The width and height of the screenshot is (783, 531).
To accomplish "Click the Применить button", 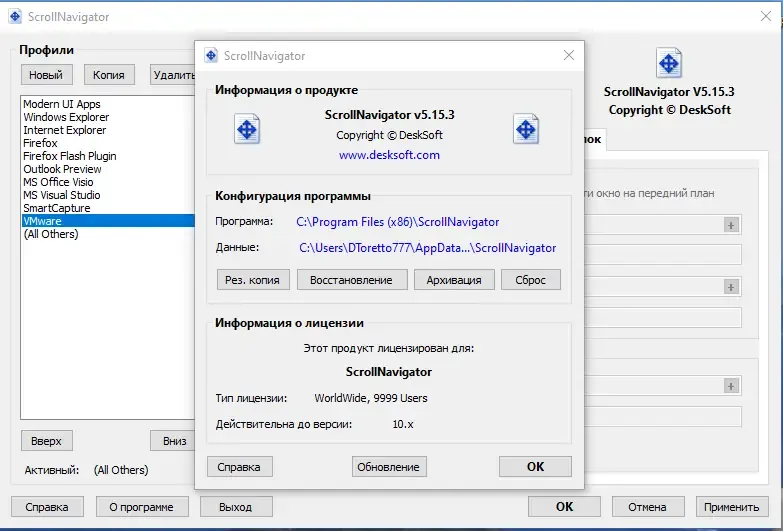I will [x=732, y=507].
